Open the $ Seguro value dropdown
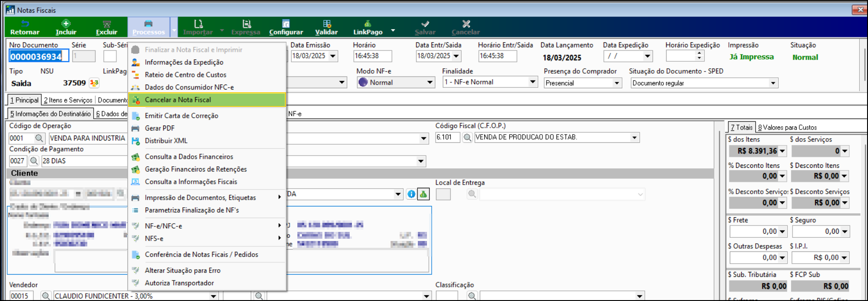This screenshot has width=868, height=301. (844, 231)
